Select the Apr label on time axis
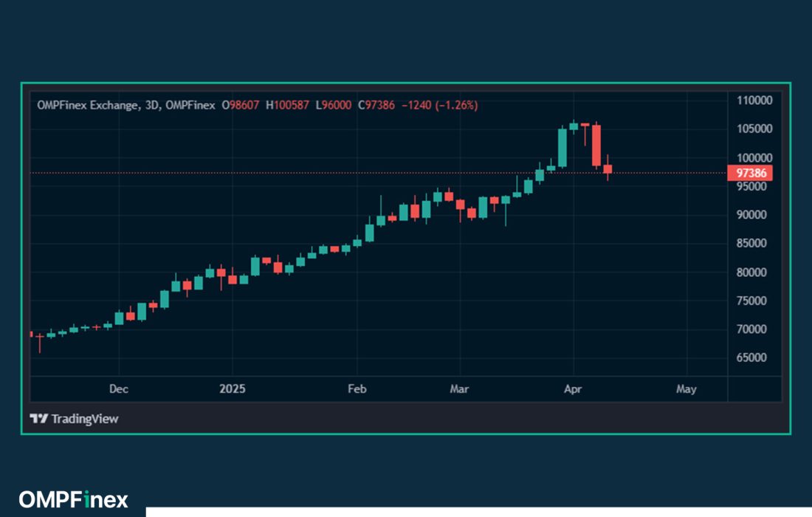The height and width of the screenshot is (517, 812). (x=573, y=389)
